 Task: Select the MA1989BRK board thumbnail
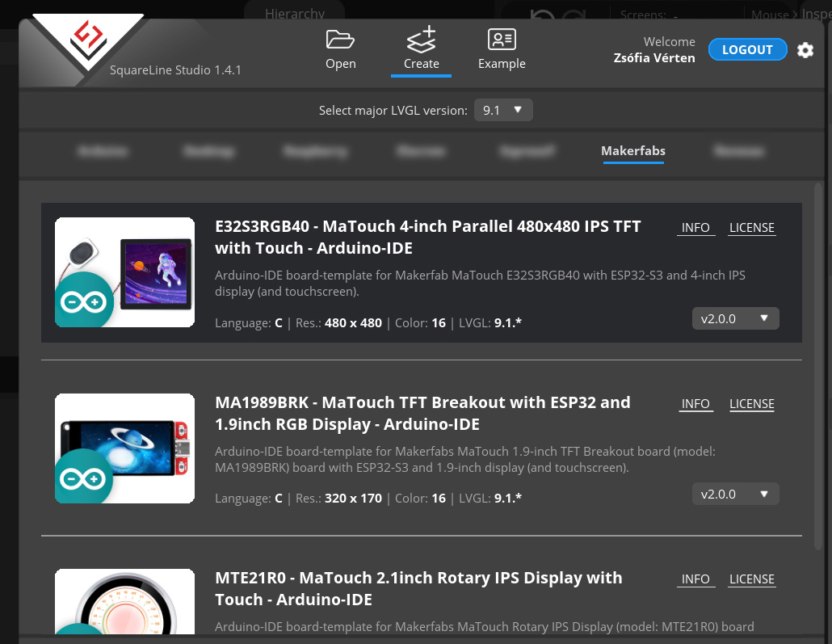(124, 448)
